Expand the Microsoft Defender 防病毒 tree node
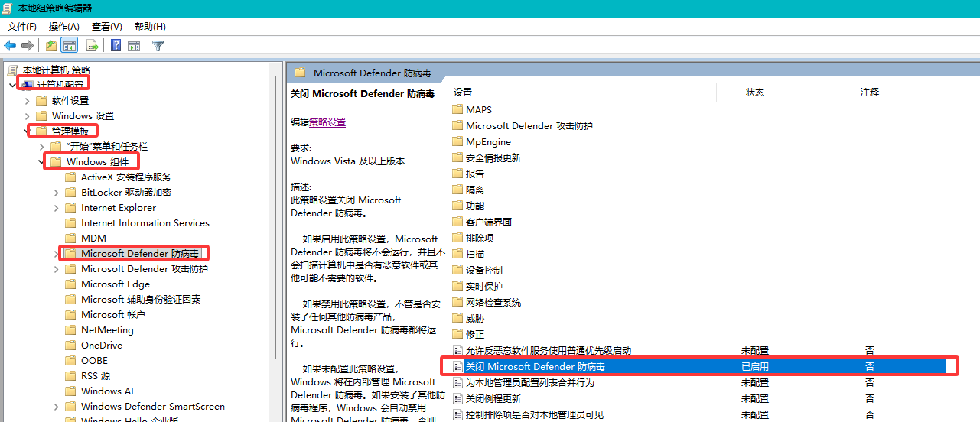This screenshot has width=980, height=422. pyautogui.click(x=57, y=253)
